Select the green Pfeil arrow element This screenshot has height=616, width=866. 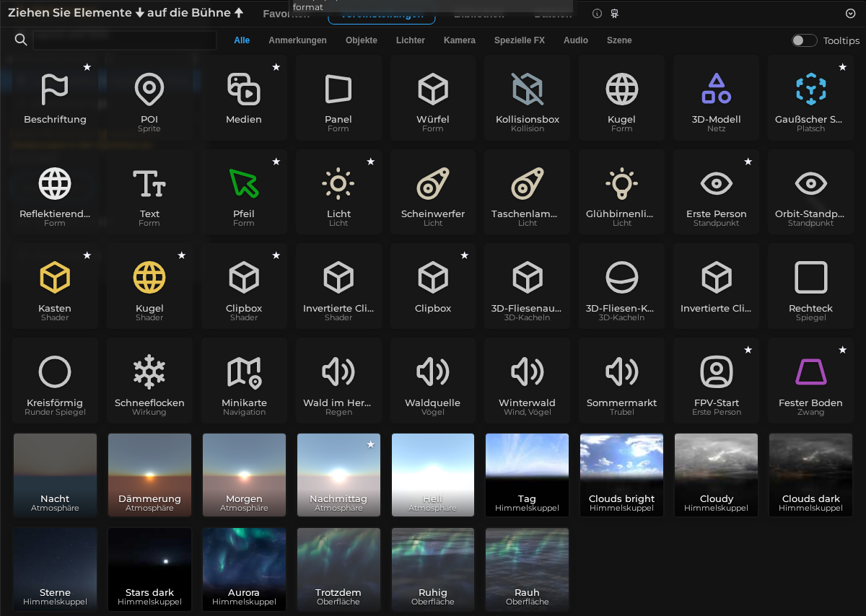tap(244, 192)
